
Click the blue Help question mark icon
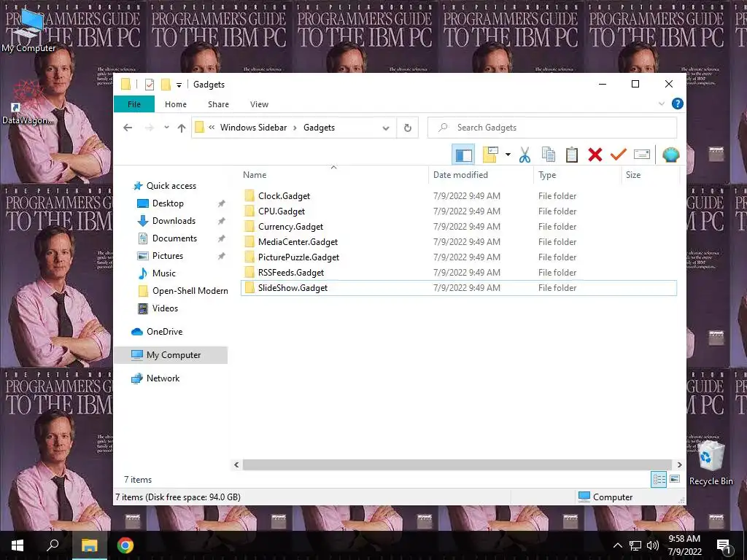click(677, 104)
